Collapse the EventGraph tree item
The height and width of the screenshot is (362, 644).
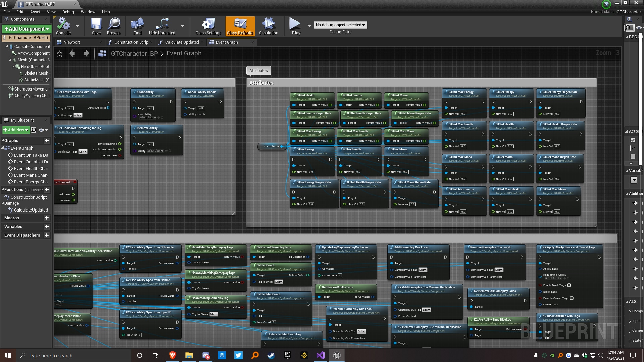[3, 148]
